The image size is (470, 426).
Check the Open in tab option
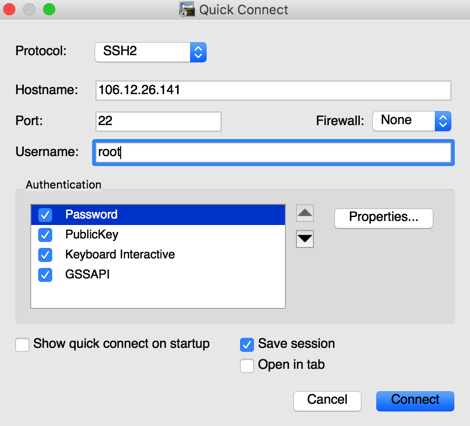pyautogui.click(x=247, y=366)
